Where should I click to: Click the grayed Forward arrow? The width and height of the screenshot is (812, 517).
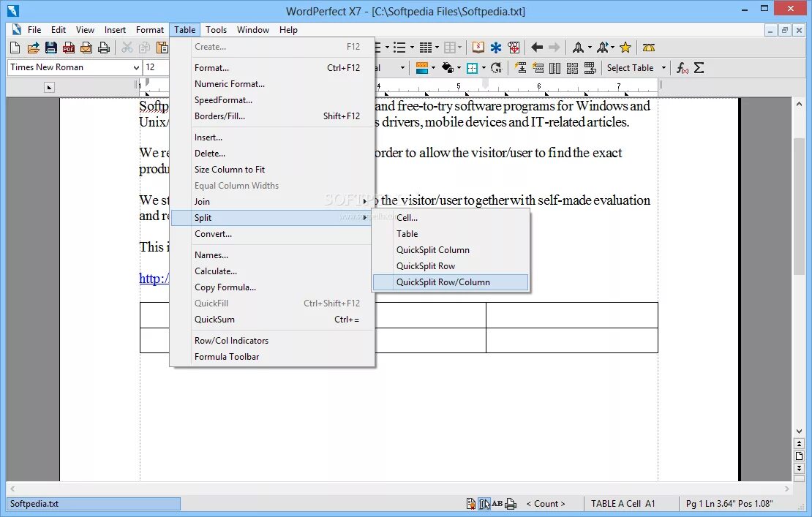[x=554, y=48]
